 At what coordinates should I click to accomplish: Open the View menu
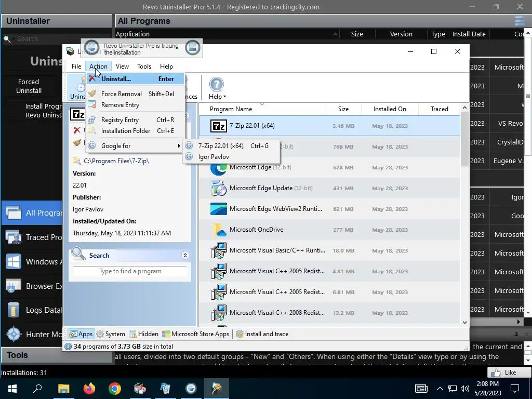coord(122,66)
